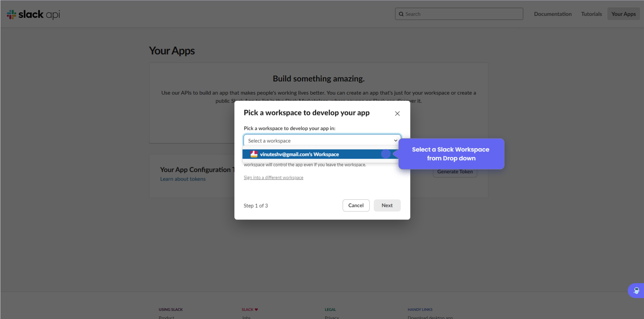Click the Select a Slack Workspace tooltip
Viewport: 644px width, 319px height.
coord(451,154)
